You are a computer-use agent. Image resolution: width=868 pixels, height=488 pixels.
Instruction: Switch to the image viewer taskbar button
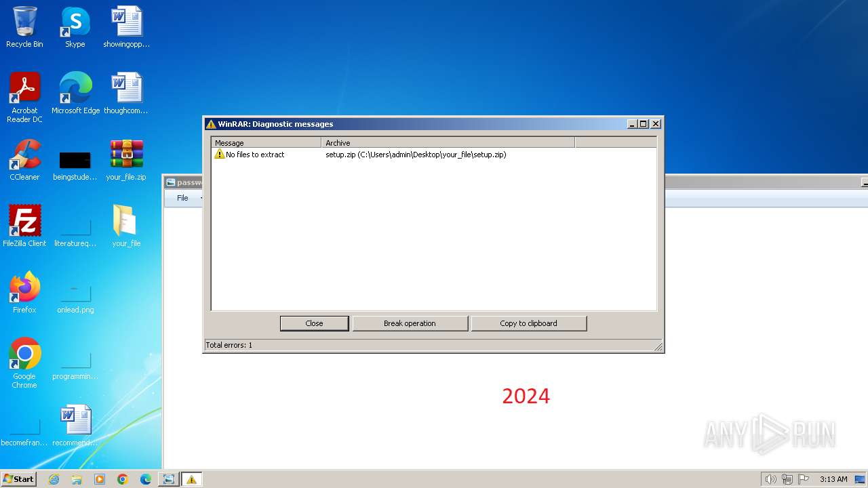click(x=168, y=479)
